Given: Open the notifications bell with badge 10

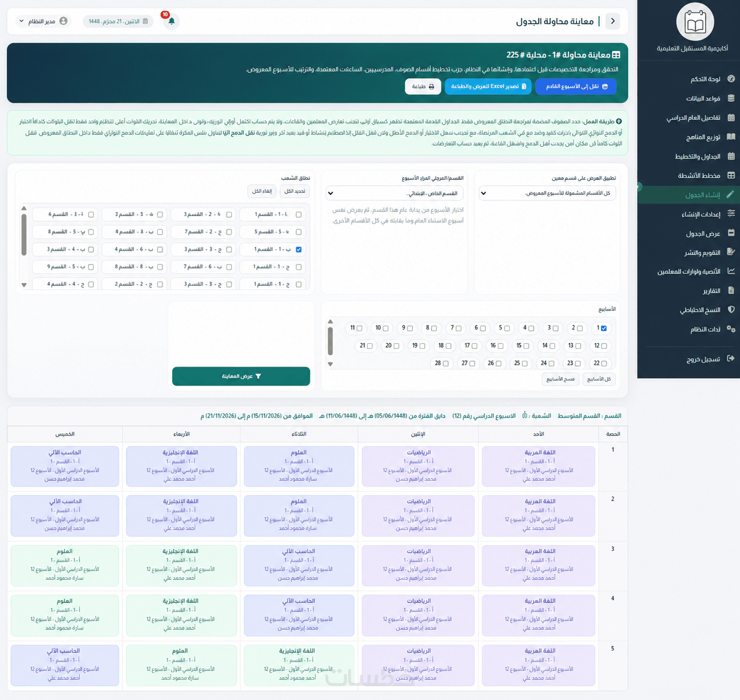Looking at the screenshot, I should point(171,22).
